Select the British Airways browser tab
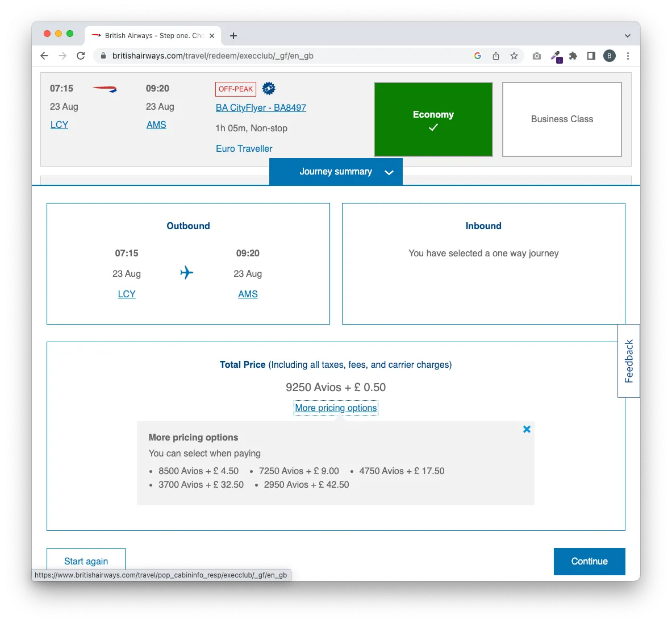 tap(153, 36)
